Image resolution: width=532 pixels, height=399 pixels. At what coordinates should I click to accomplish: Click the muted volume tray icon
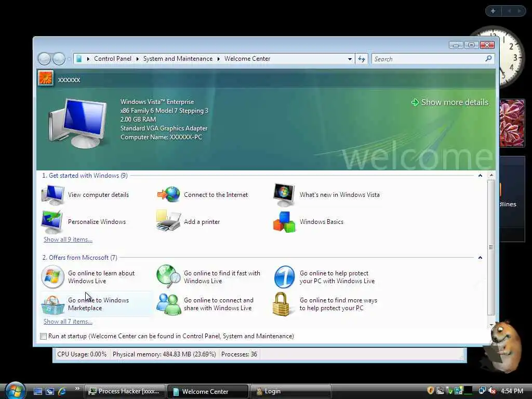(492, 391)
